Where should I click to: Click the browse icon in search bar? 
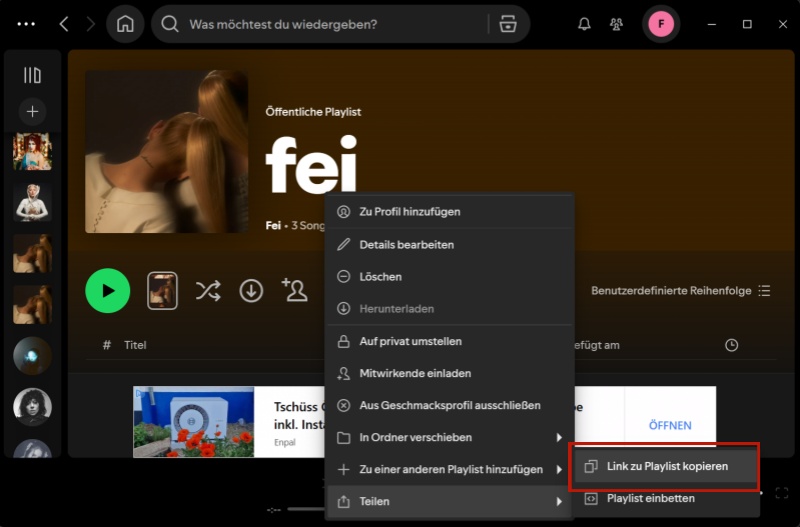pyautogui.click(x=508, y=24)
